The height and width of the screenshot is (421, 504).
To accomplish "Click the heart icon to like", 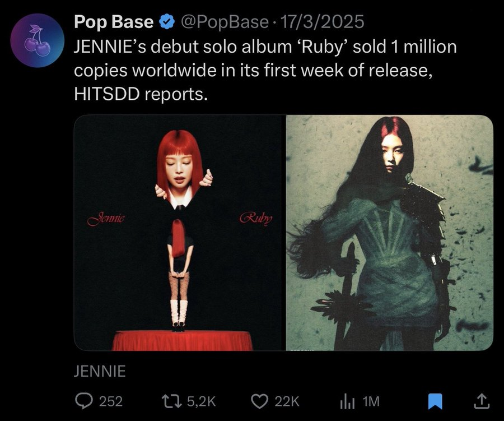I will [258, 401].
